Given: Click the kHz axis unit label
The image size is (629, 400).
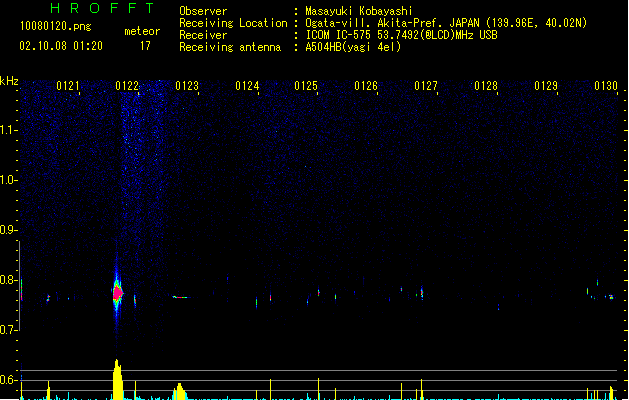Looking at the screenshot, I should tap(9, 81).
